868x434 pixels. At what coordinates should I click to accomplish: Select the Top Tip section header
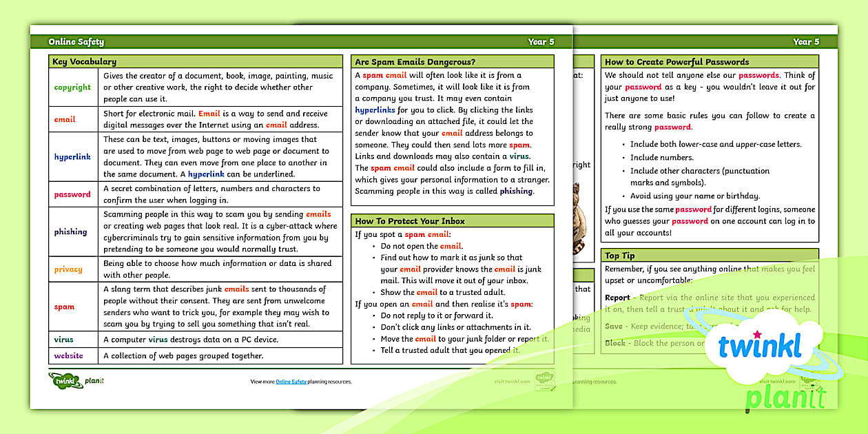(621, 255)
